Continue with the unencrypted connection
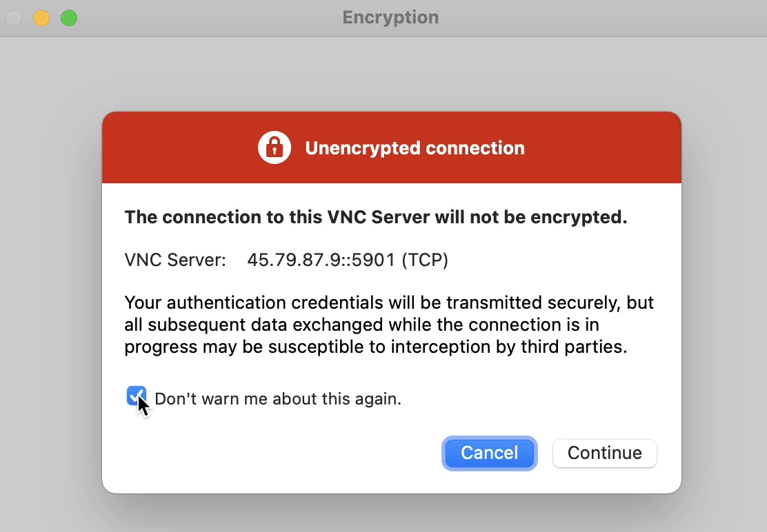Viewport: 767px width, 532px height. [605, 453]
